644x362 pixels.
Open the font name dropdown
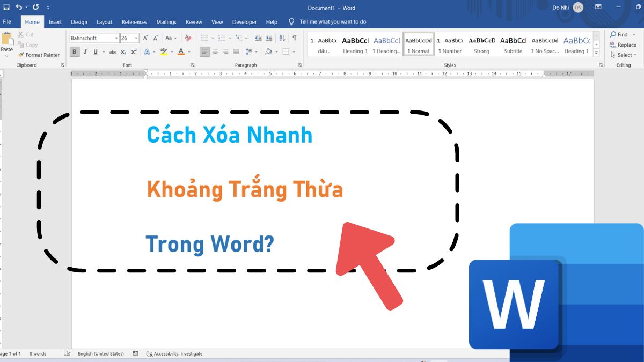click(116, 38)
